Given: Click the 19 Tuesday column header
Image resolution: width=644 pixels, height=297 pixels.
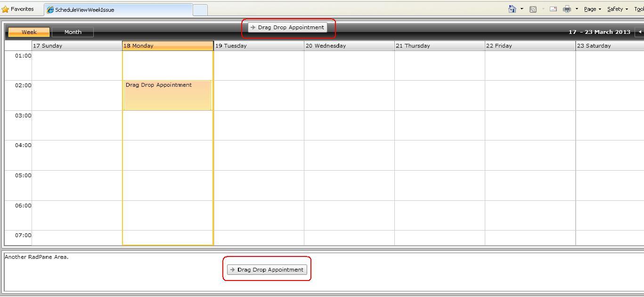Looking at the screenshot, I should coord(259,46).
